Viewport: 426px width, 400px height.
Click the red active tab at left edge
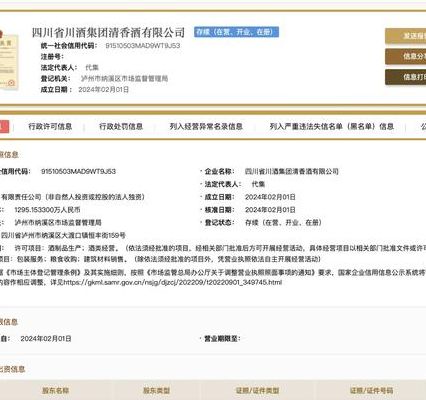(x=4, y=127)
